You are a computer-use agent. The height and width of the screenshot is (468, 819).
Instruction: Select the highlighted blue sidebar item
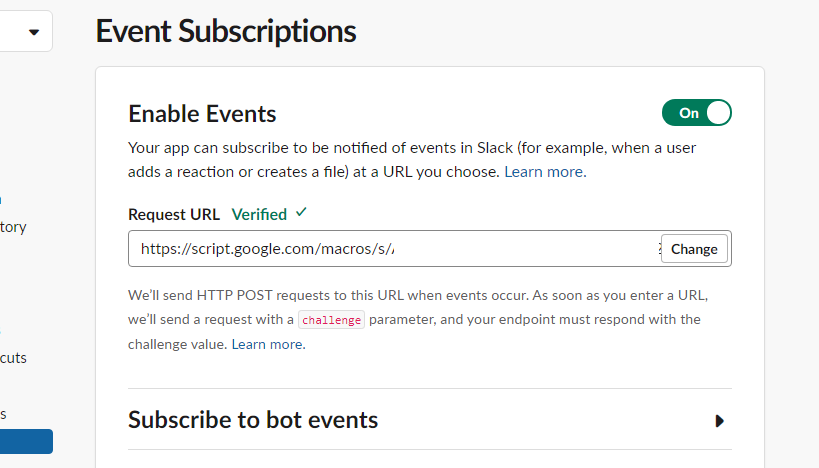click(x=26, y=441)
